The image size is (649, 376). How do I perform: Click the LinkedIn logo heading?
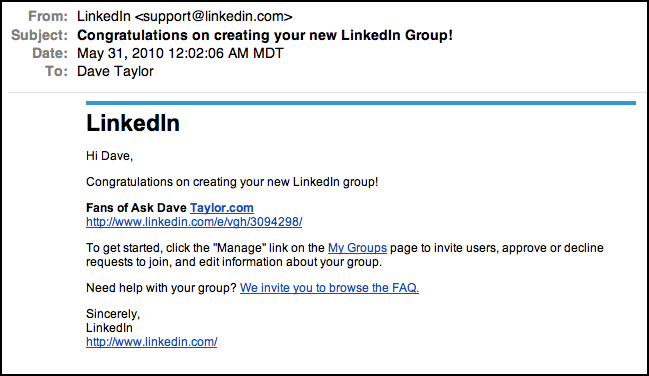[133, 123]
